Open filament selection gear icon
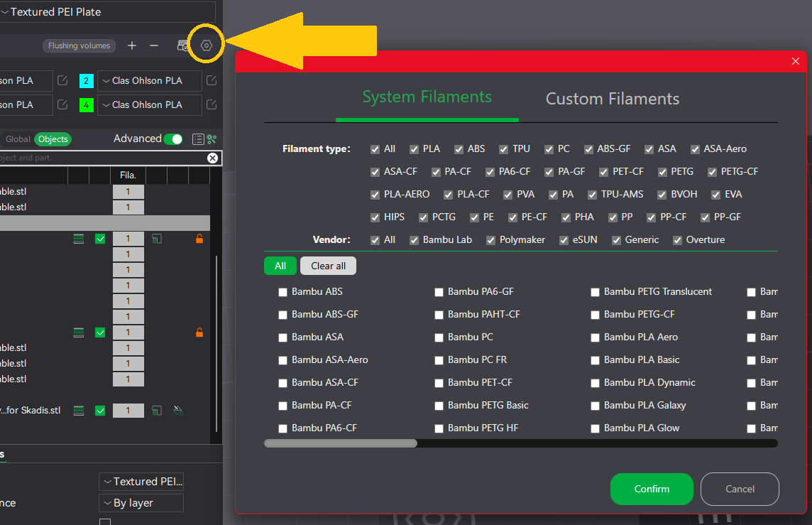Screen dimensions: 812x525 pos(206,45)
